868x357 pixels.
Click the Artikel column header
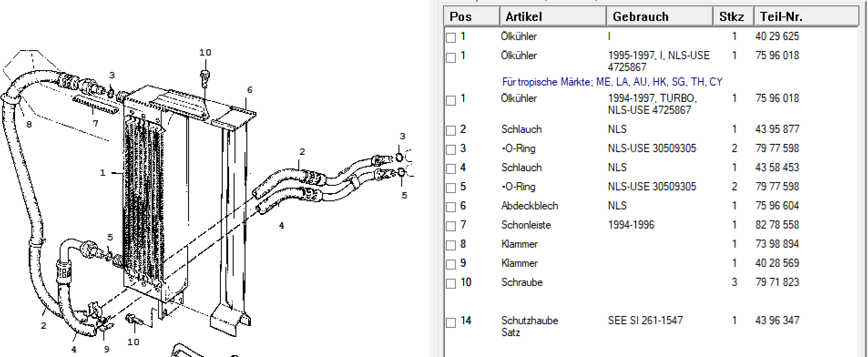point(553,16)
